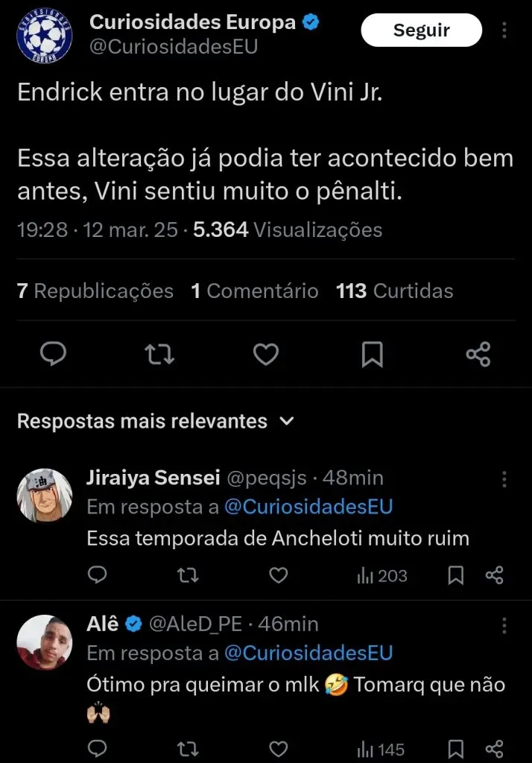View the 113 Curtidas list
This screenshot has height=763, width=532.
(394, 291)
